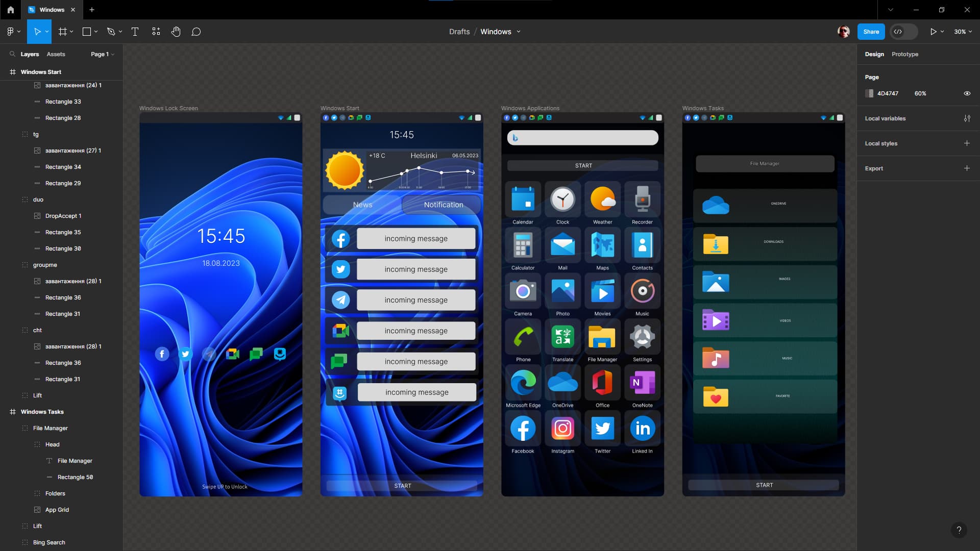980x551 pixels.
Task: Select the Pen tool
Action: pyautogui.click(x=111, y=32)
